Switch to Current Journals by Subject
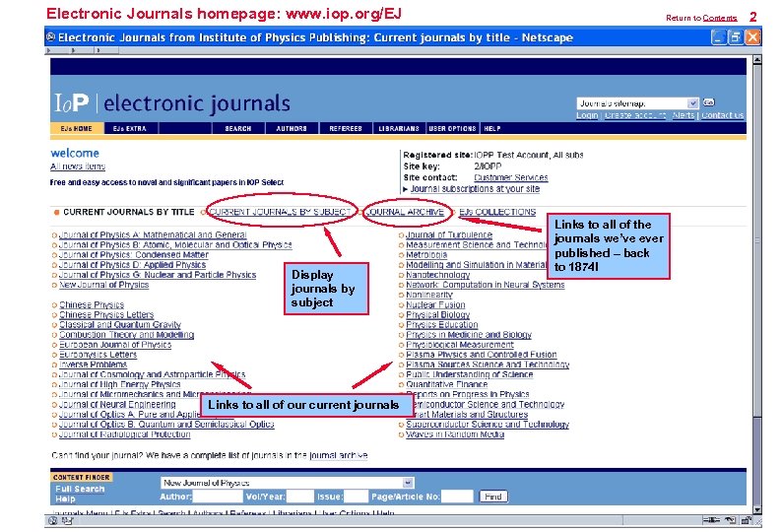The width and height of the screenshot is (782, 532). [x=280, y=212]
